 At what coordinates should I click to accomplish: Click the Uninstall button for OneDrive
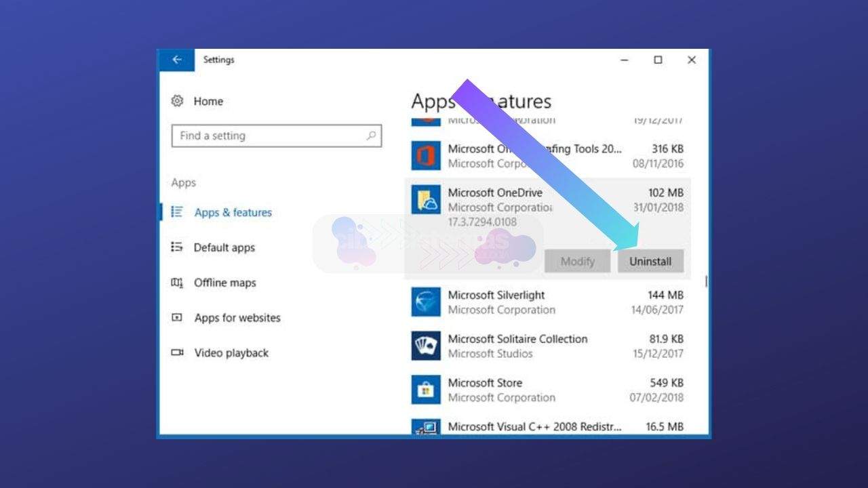pyautogui.click(x=650, y=261)
